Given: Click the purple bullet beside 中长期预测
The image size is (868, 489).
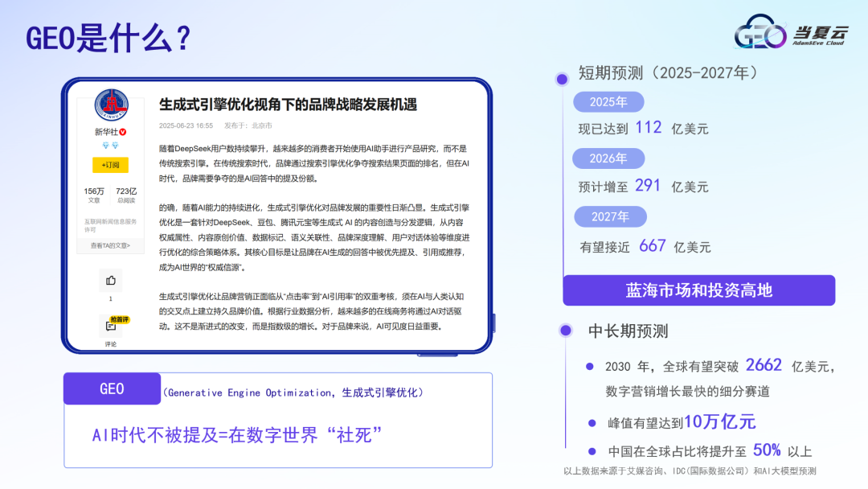Looking at the screenshot, I should coord(566,331).
